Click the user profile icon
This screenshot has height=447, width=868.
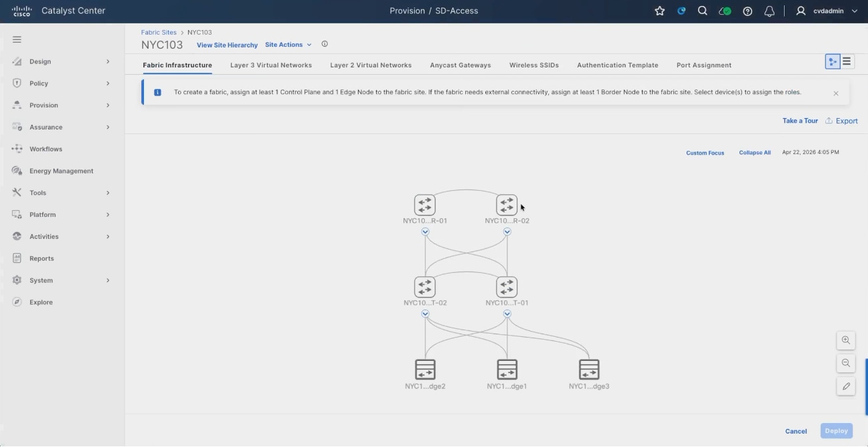click(x=801, y=11)
